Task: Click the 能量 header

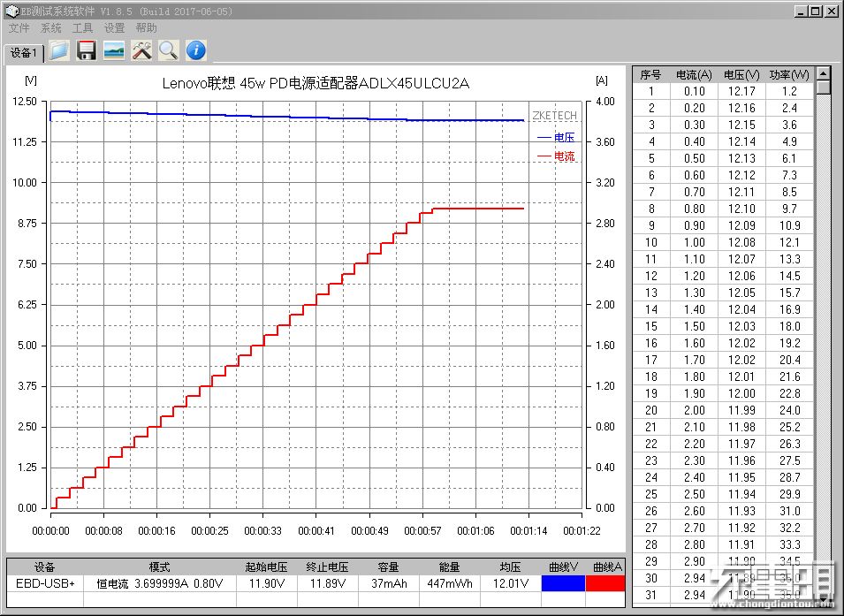Action: 450,567
